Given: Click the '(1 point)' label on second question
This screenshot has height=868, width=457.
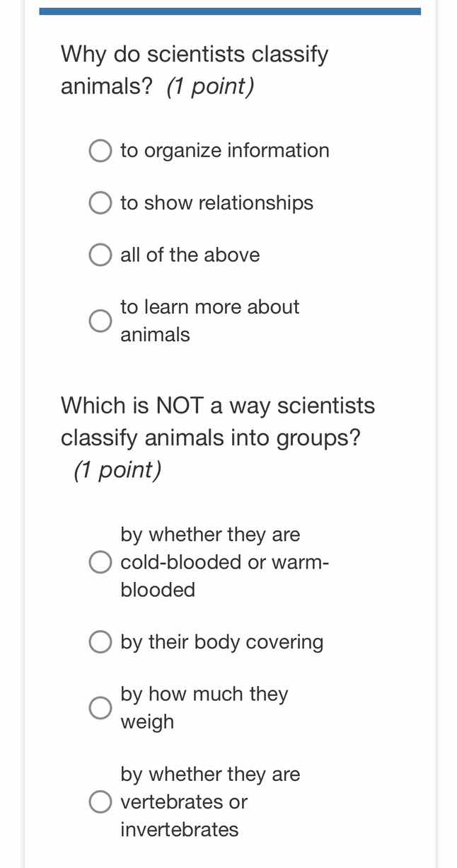Looking at the screenshot, I should [x=116, y=469].
